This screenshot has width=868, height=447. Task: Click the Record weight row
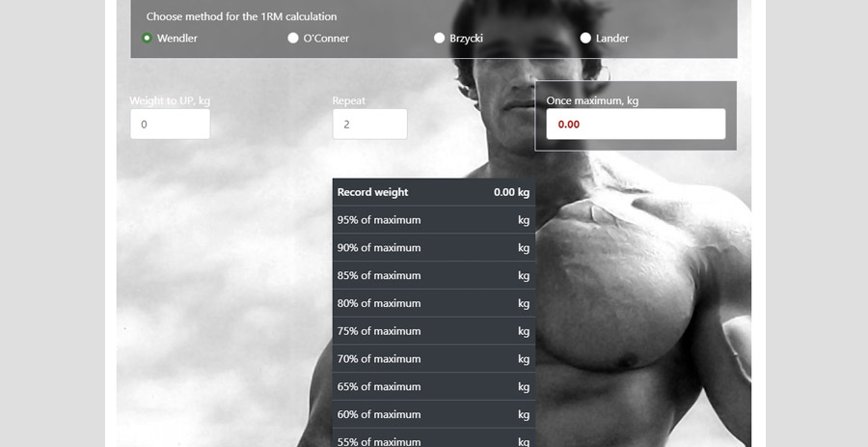[433, 192]
